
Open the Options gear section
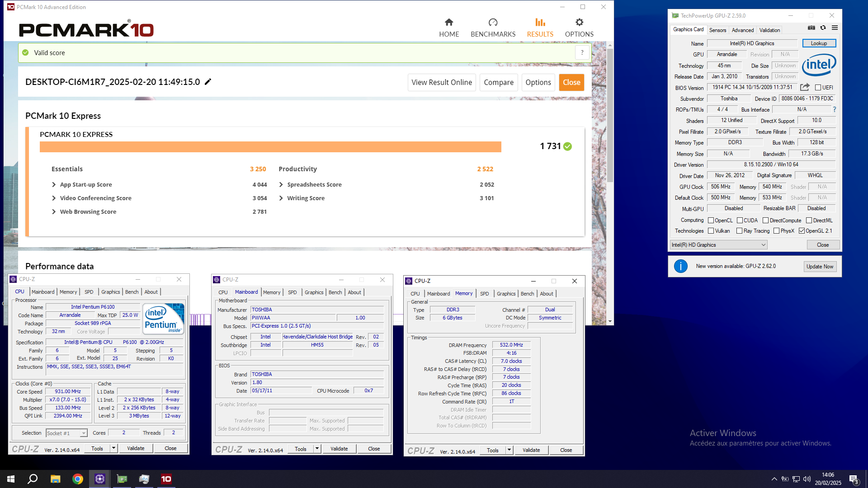(579, 28)
